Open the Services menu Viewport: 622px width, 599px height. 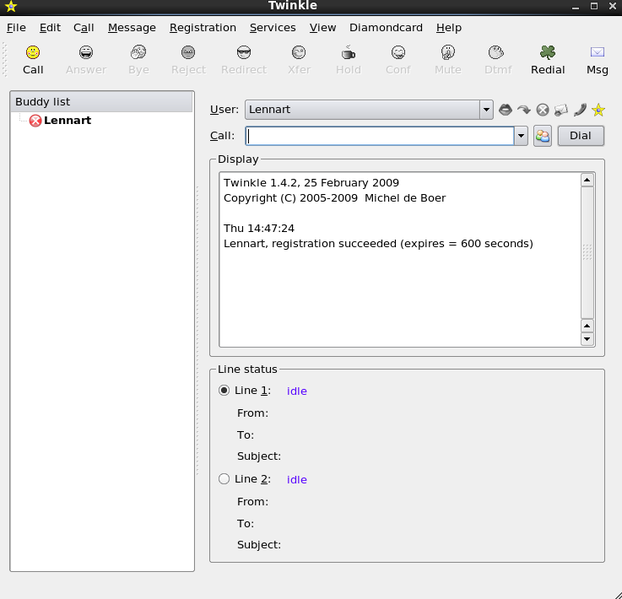(273, 28)
